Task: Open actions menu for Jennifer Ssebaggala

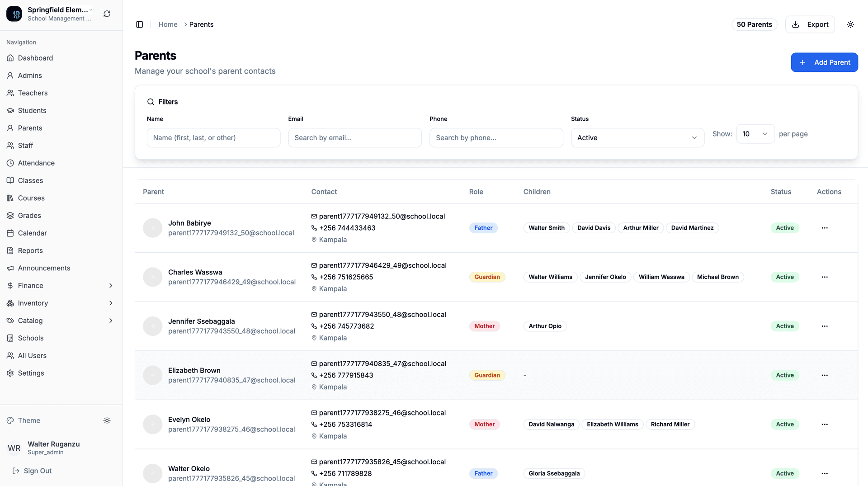Action: coord(825,326)
